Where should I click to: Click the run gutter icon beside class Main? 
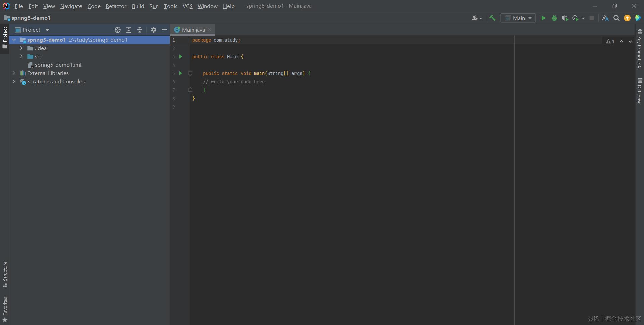coord(181,57)
